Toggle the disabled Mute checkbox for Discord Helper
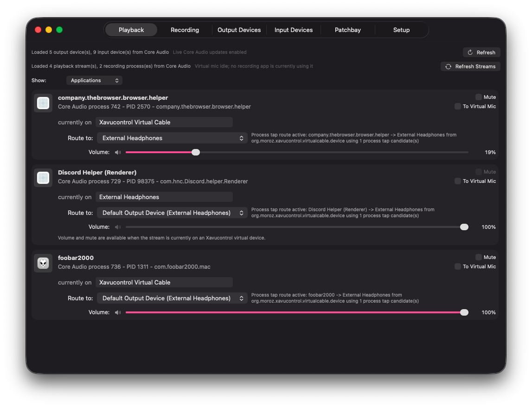The width and height of the screenshot is (532, 408). [478, 172]
